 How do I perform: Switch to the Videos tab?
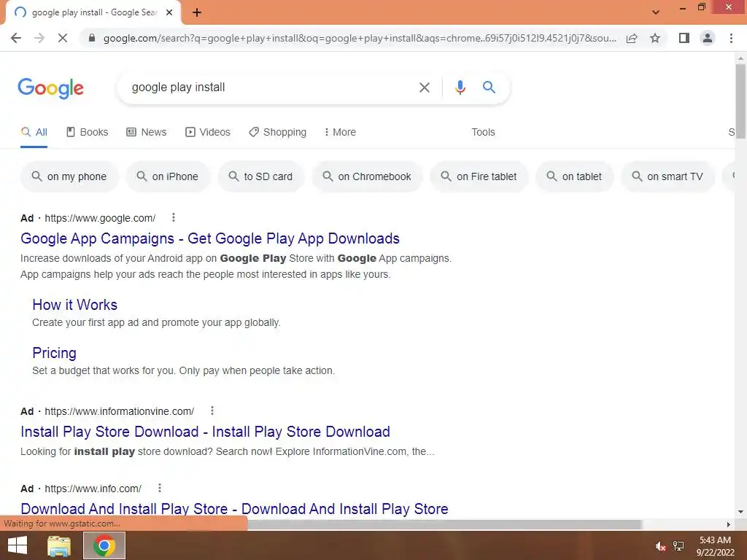coord(208,133)
